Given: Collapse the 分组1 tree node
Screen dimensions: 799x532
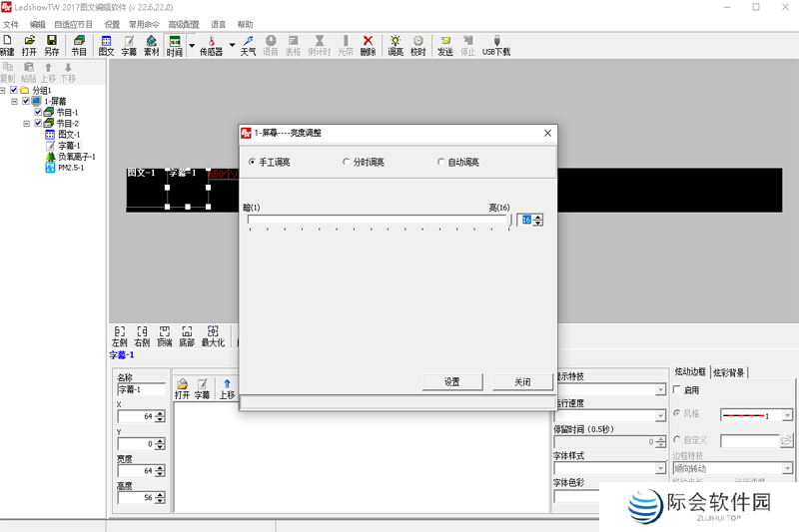Looking at the screenshot, I should (3, 90).
